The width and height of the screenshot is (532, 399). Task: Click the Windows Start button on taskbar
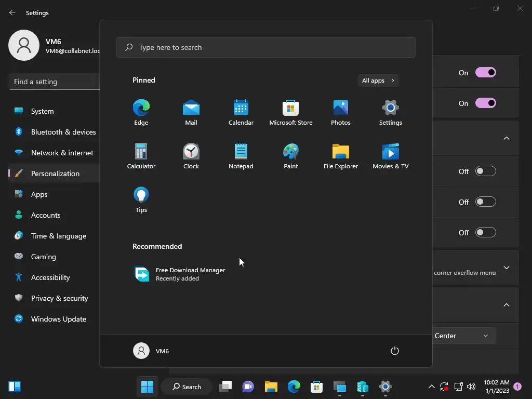[147, 387]
